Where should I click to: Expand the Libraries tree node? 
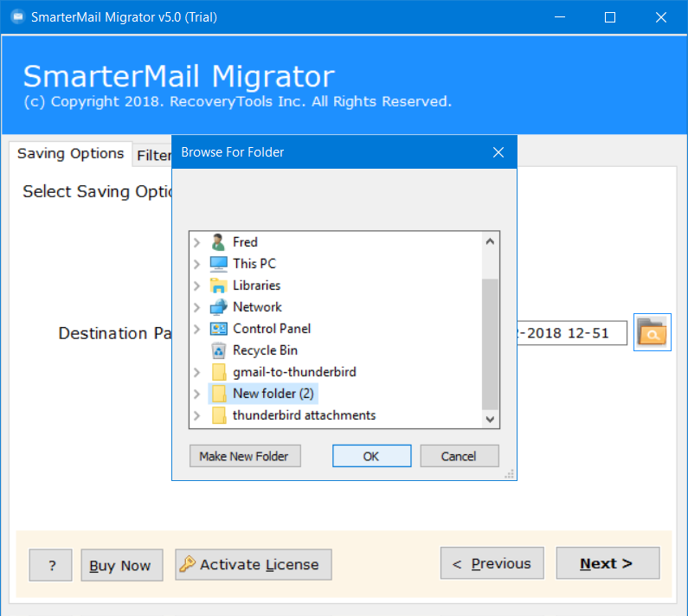(x=197, y=286)
